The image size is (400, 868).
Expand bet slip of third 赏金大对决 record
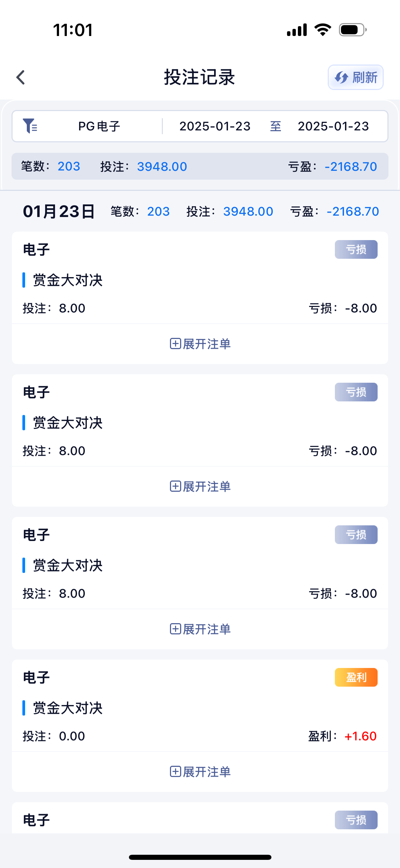coord(200,629)
